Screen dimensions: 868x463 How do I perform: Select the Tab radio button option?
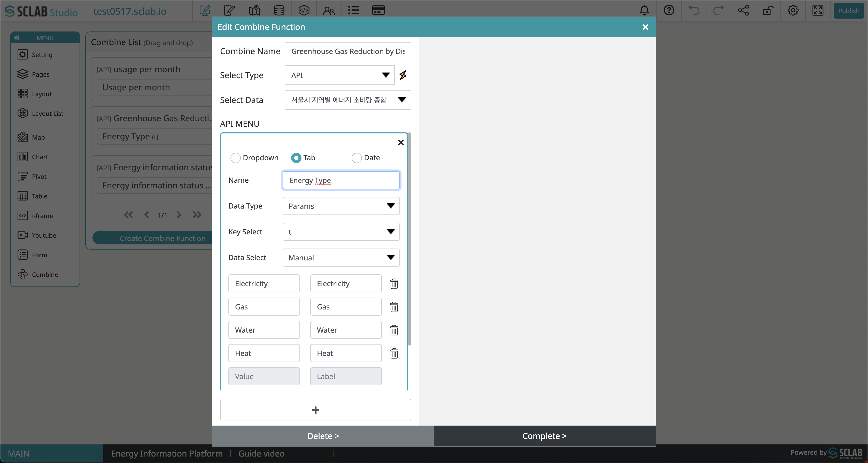(296, 158)
